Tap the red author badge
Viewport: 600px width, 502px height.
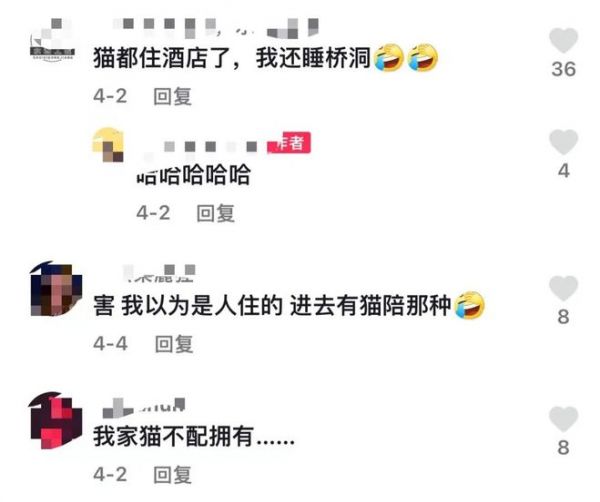pyautogui.click(x=289, y=143)
